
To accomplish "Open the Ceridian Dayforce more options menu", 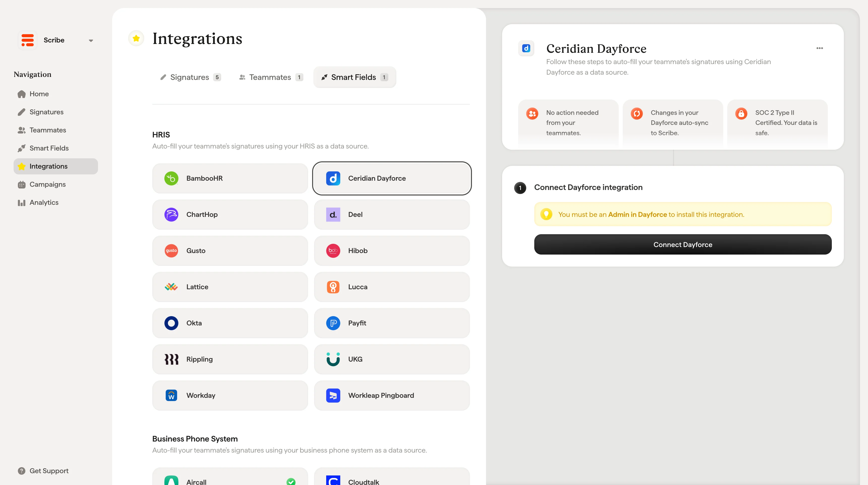I will [819, 48].
